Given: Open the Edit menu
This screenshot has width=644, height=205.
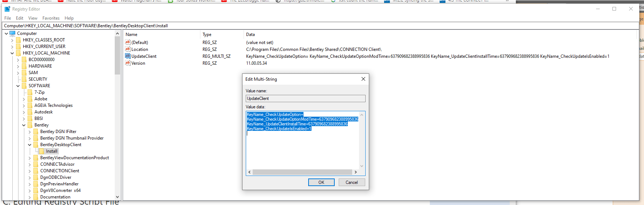Looking at the screenshot, I should 20,18.
